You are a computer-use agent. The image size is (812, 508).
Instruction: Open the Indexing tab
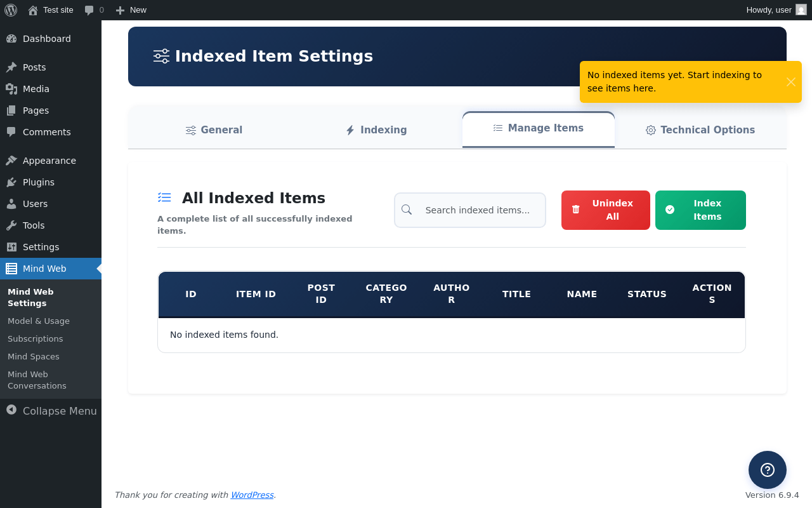point(376,130)
